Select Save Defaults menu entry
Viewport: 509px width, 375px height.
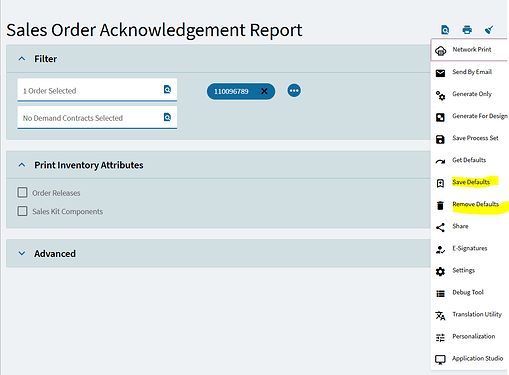(x=469, y=182)
